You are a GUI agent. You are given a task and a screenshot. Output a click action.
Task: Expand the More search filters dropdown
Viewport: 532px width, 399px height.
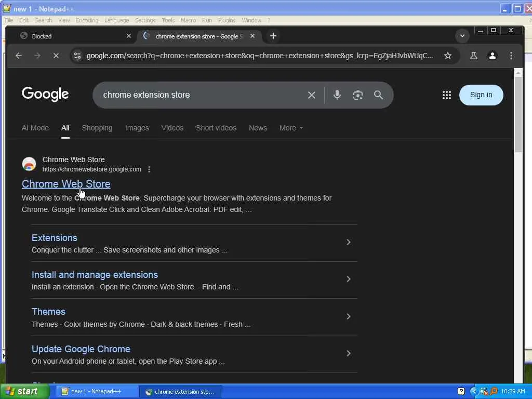tap(291, 128)
